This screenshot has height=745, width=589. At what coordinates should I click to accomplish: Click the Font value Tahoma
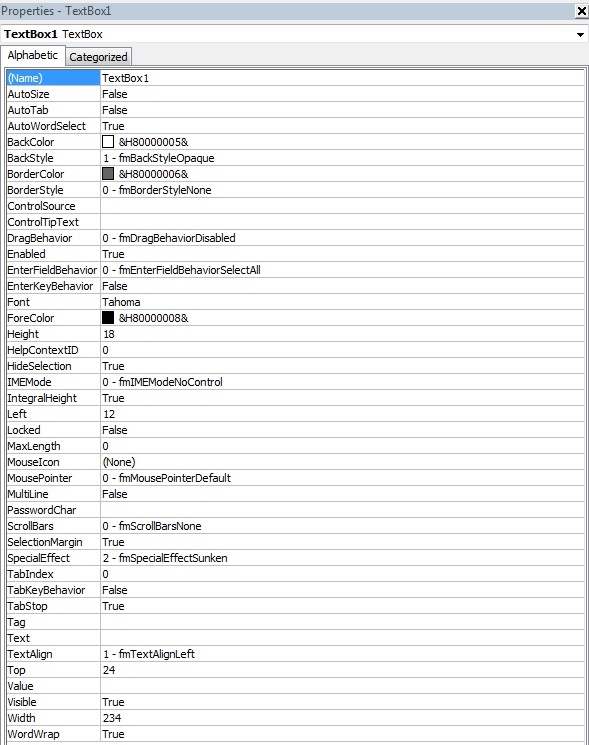tap(342, 302)
